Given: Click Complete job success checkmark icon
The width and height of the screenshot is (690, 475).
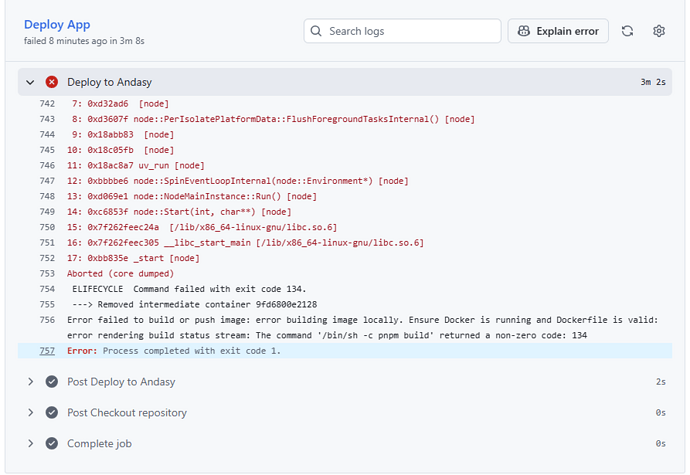Looking at the screenshot, I should click(x=52, y=444).
